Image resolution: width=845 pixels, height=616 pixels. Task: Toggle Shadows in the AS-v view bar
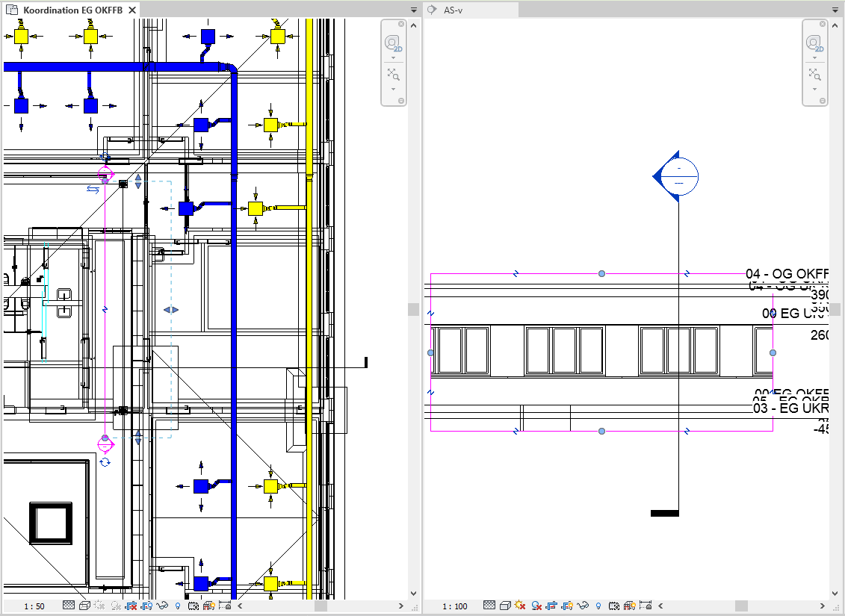[x=536, y=606]
